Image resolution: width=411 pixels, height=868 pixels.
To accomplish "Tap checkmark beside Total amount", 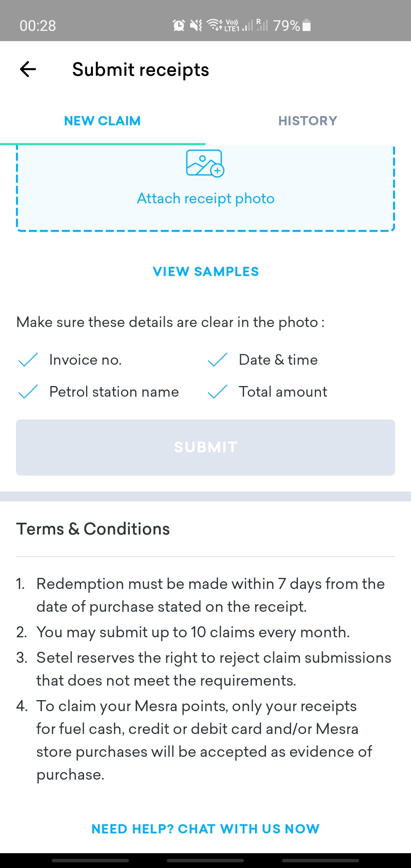I will (218, 392).
